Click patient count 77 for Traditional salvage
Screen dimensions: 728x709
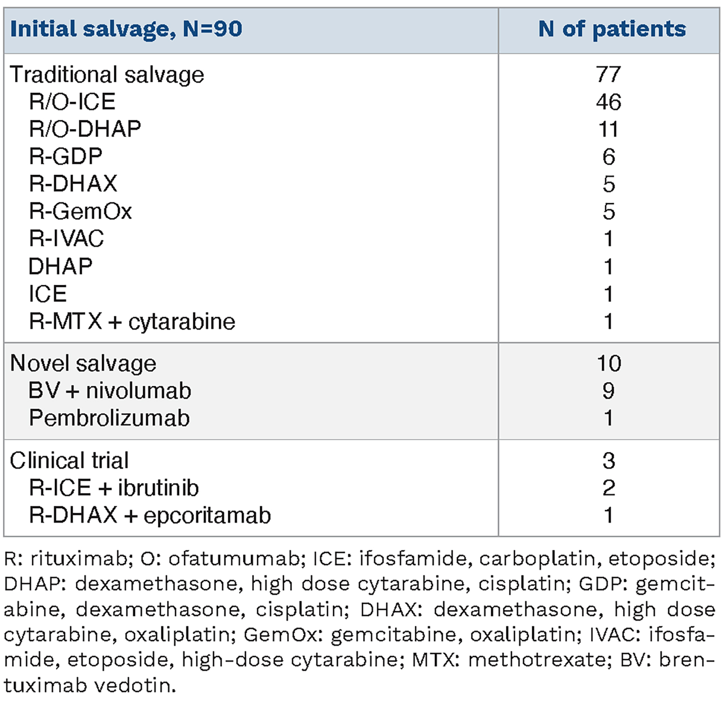[x=608, y=75]
